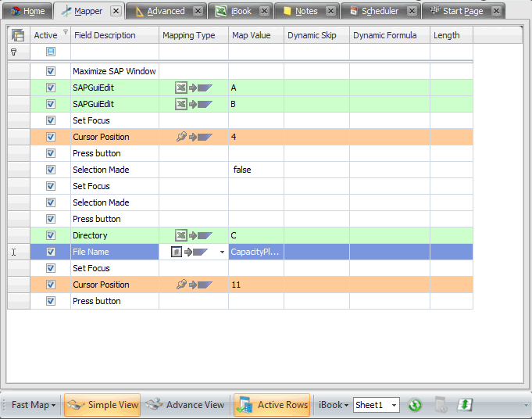Click the grayed document icon in bottom toolbar
The width and height of the screenshot is (532, 419).
[x=441, y=405]
